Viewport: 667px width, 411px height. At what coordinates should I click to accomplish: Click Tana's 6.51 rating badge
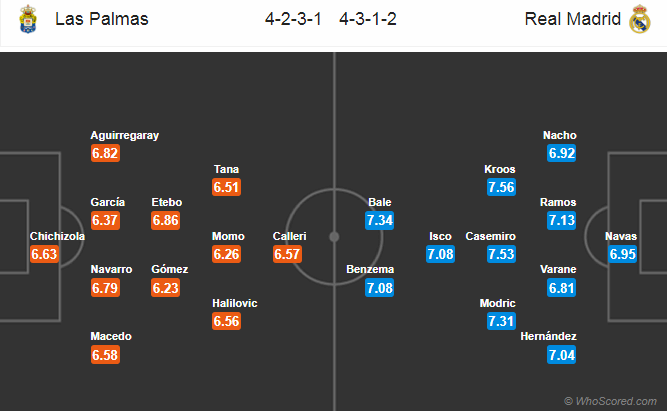pyautogui.click(x=227, y=186)
